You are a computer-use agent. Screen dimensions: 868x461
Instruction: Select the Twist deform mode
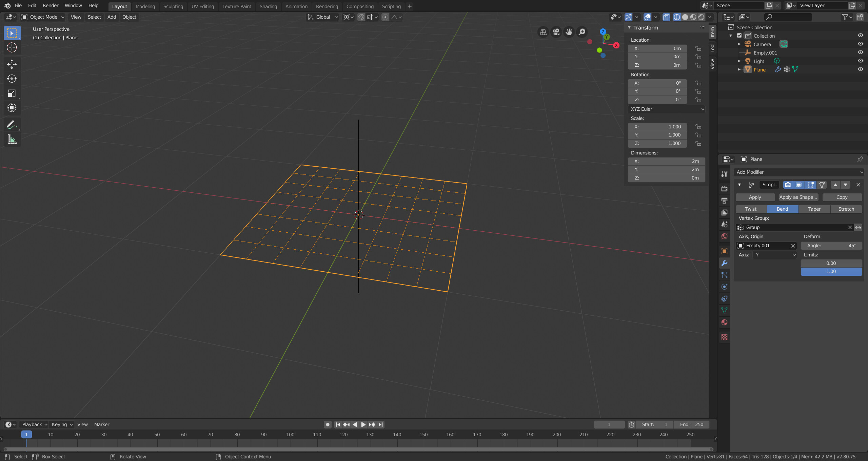click(x=751, y=209)
